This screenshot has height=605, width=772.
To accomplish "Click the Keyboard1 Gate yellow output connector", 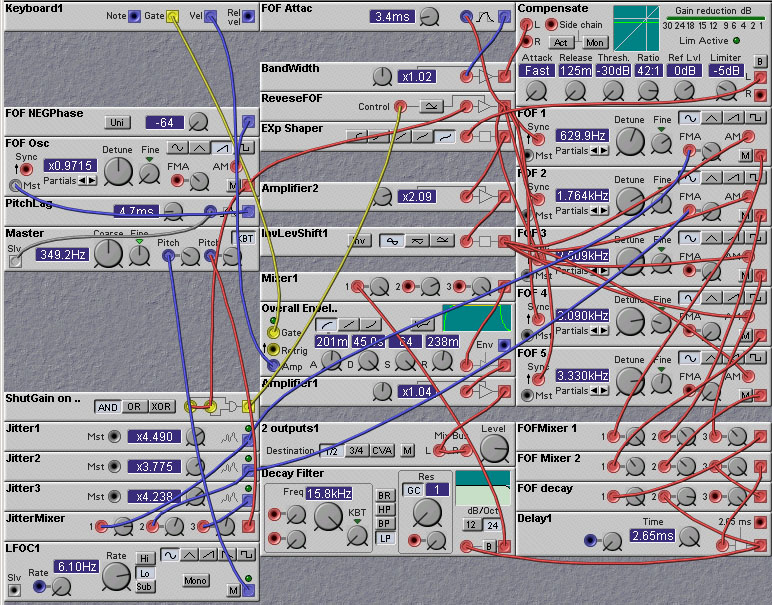I will coord(172,16).
